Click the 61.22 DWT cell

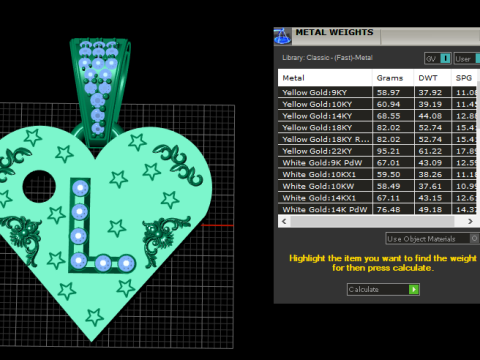[433, 151]
